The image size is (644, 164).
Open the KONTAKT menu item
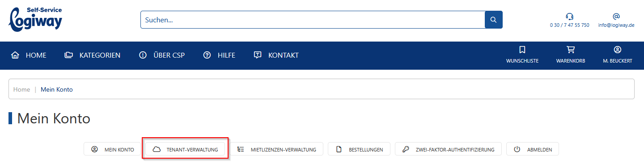tap(284, 55)
